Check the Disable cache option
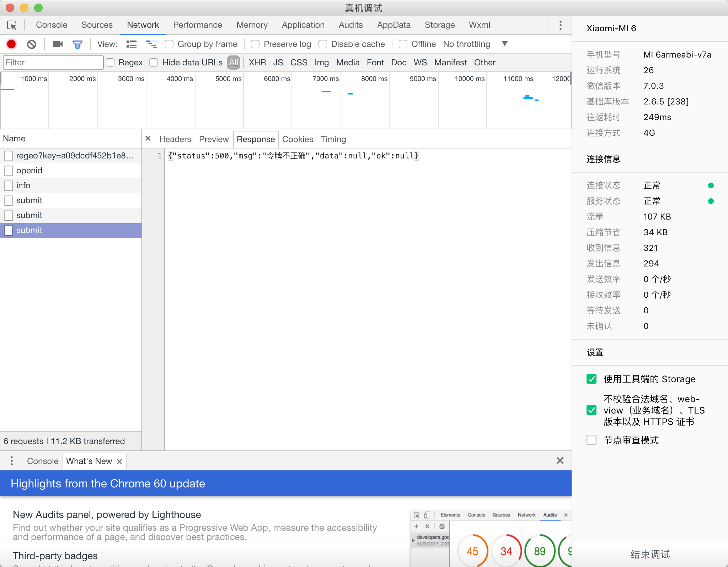The height and width of the screenshot is (567, 728). (323, 44)
